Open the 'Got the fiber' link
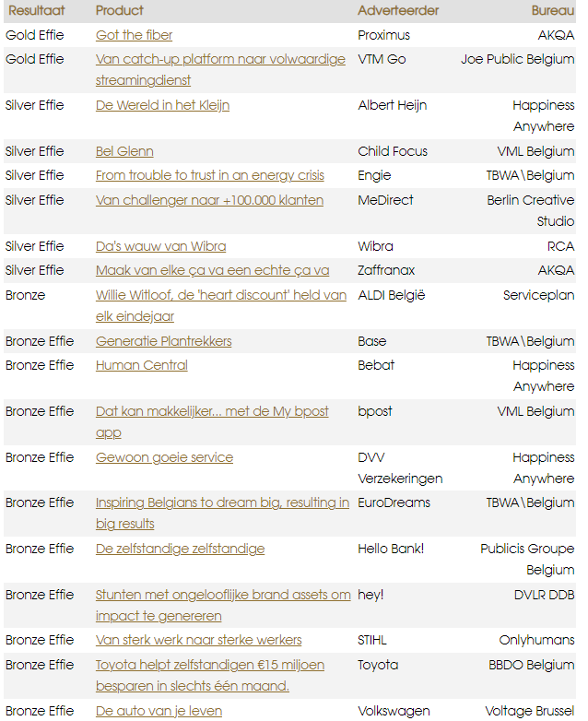Viewport: 588px width, 721px height. tap(134, 35)
